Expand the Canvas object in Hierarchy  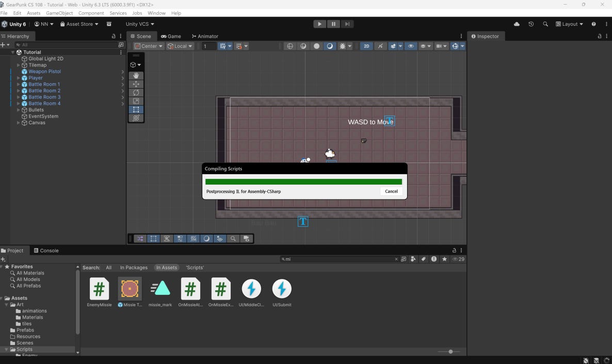[x=19, y=123]
